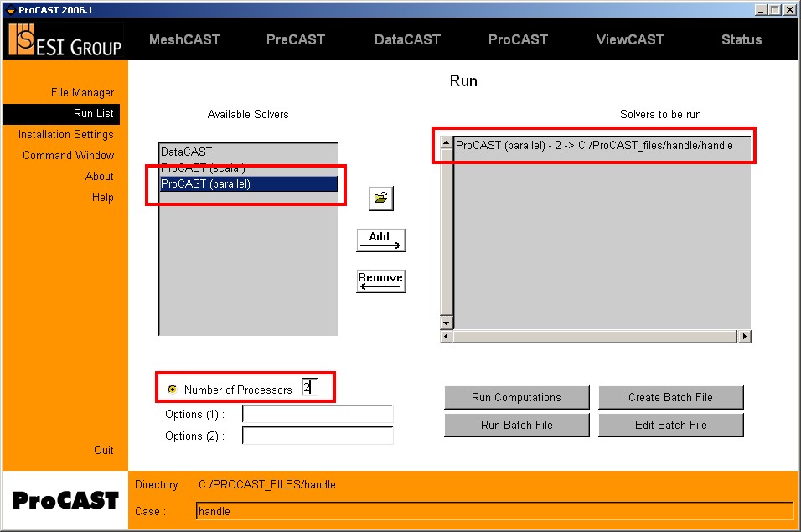
Task: Click the Add solver button
Action: 381,240
